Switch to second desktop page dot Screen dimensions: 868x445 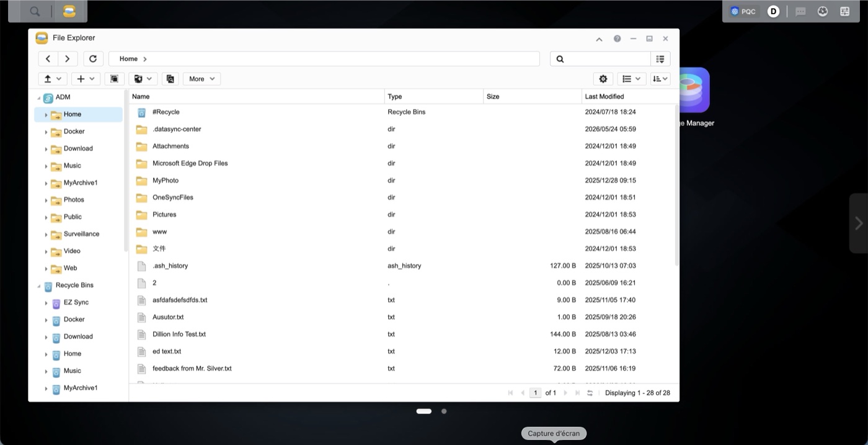[x=444, y=411]
